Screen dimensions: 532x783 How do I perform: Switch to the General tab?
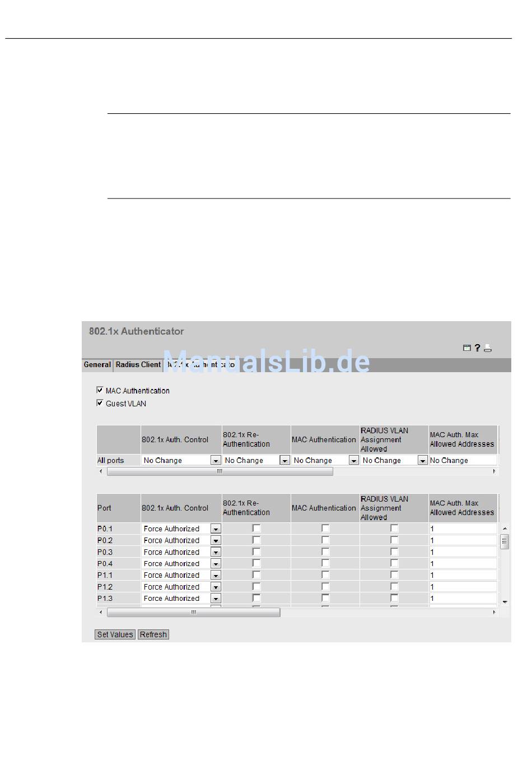97,365
